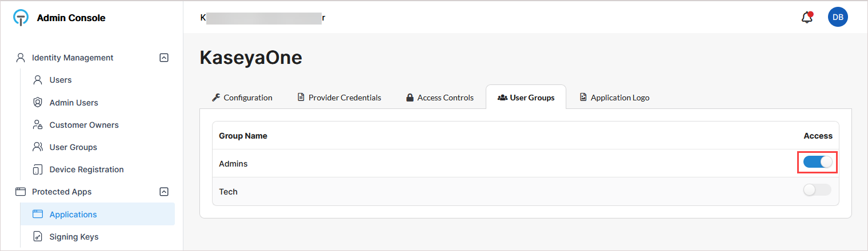Click the Customer Owners icon

38,125
